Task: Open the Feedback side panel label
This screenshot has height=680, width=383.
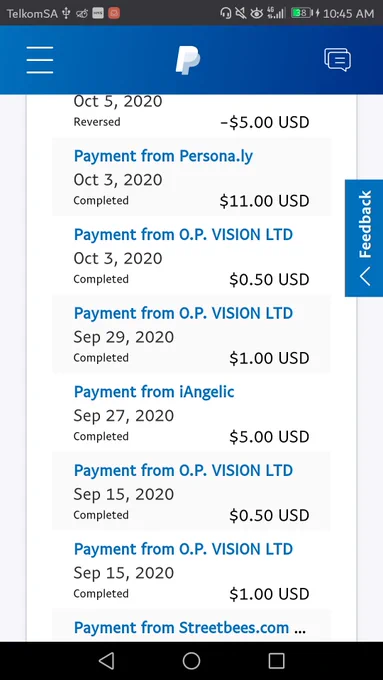Action: click(365, 224)
